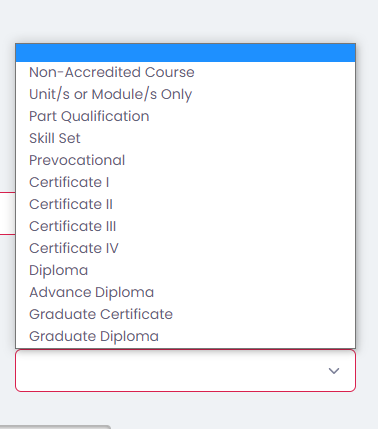Click the horizontal scrollbar at bottom

(x=55, y=427)
